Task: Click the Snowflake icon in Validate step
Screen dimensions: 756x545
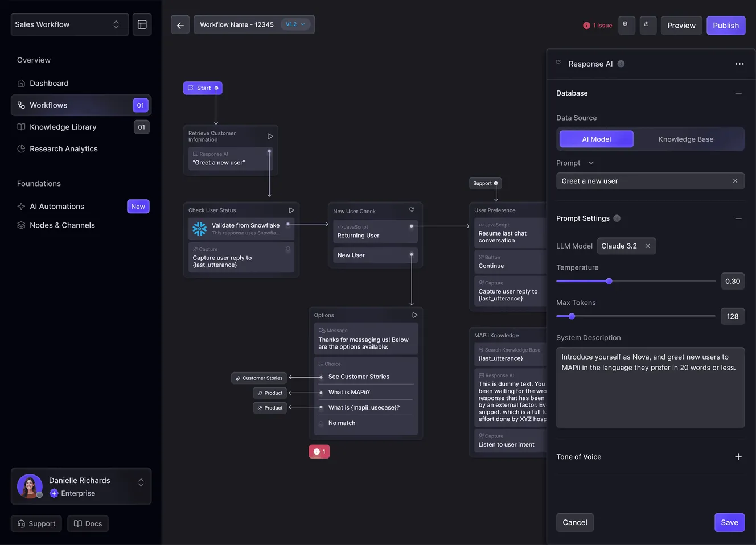Action: click(x=200, y=229)
